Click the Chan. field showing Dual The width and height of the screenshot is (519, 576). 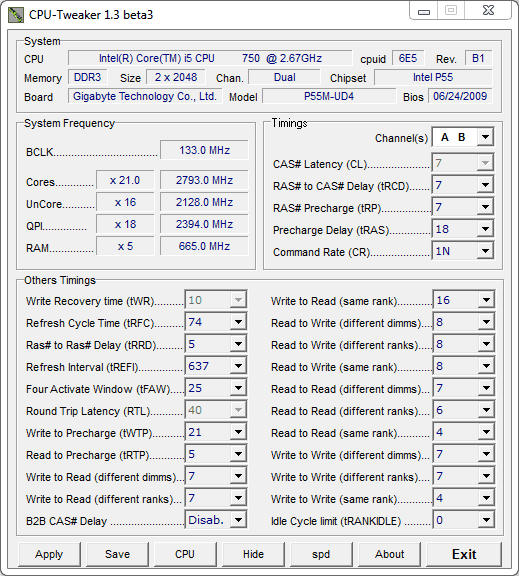(x=284, y=78)
